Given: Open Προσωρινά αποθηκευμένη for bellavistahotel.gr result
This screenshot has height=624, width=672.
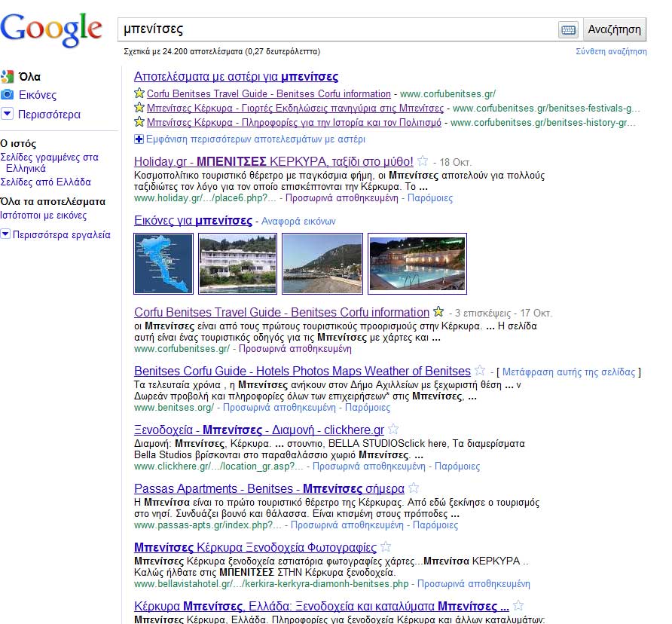Looking at the screenshot, I should 474,584.
